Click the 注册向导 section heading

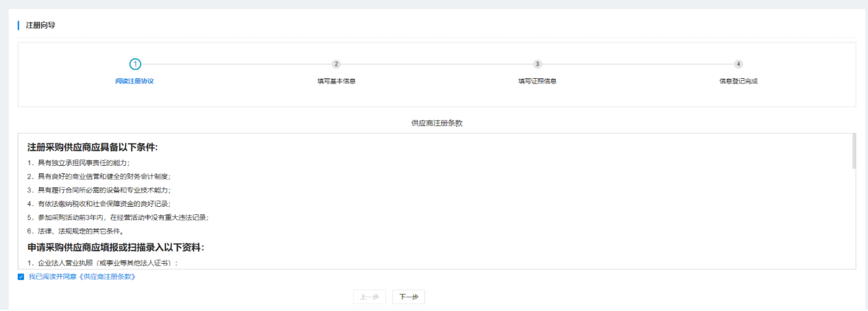coord(40,25)
